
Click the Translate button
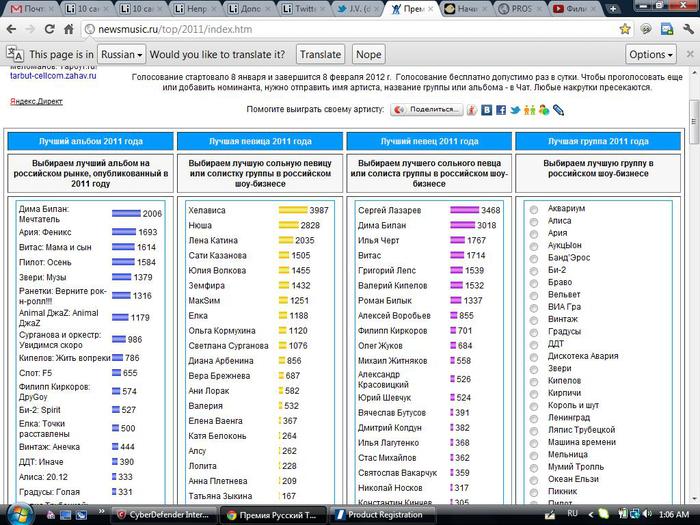[320, 54]
